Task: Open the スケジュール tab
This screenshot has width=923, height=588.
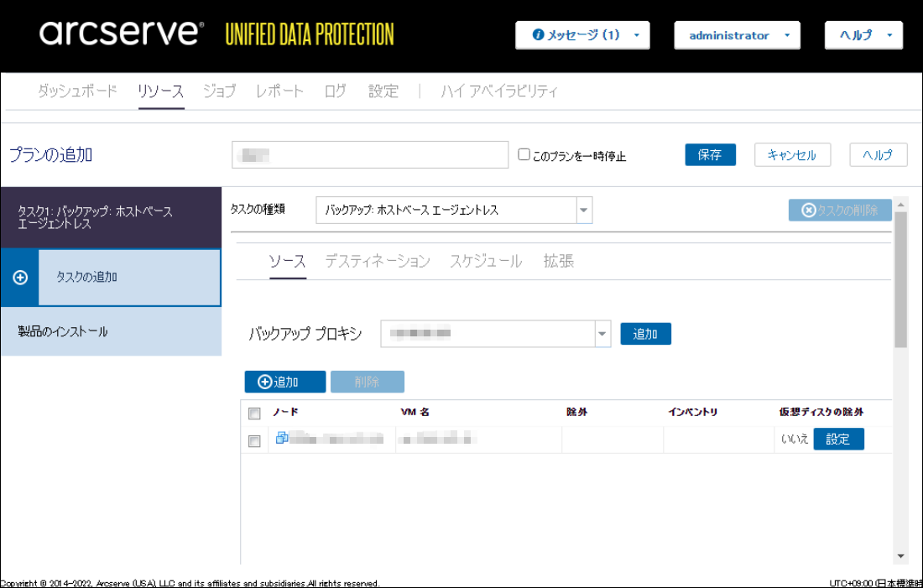Action: click(485, 261)
